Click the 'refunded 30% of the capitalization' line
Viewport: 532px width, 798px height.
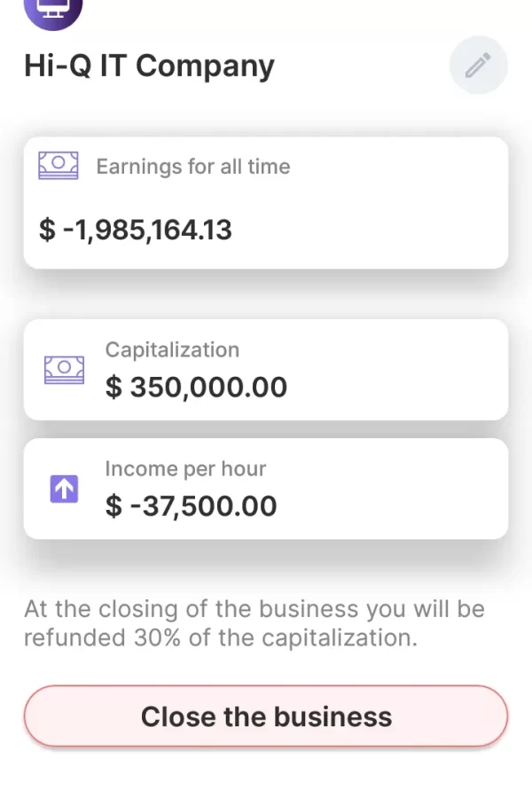(220, 638)
